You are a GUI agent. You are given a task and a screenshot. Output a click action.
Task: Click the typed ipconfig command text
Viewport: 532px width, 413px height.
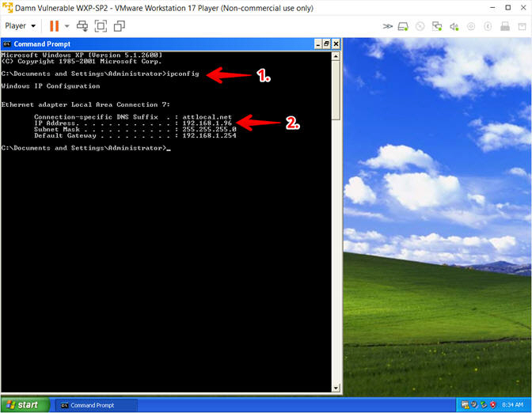[x=183, y=74]
